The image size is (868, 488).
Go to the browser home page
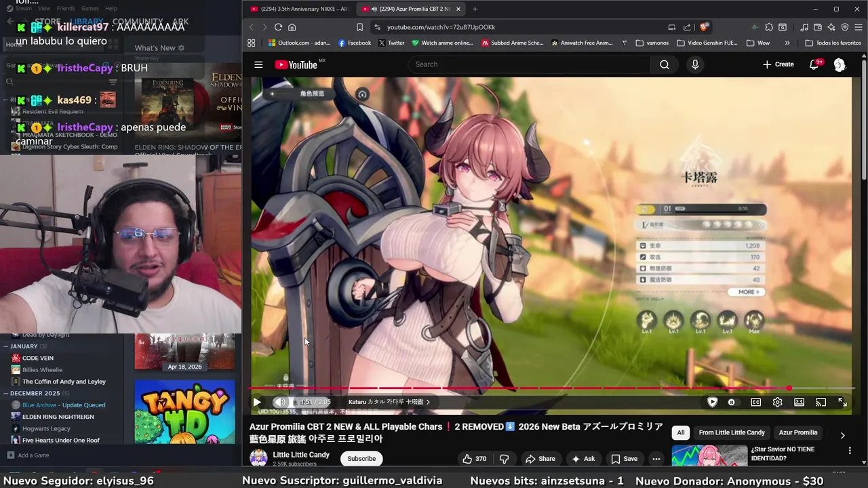point(292,27)
